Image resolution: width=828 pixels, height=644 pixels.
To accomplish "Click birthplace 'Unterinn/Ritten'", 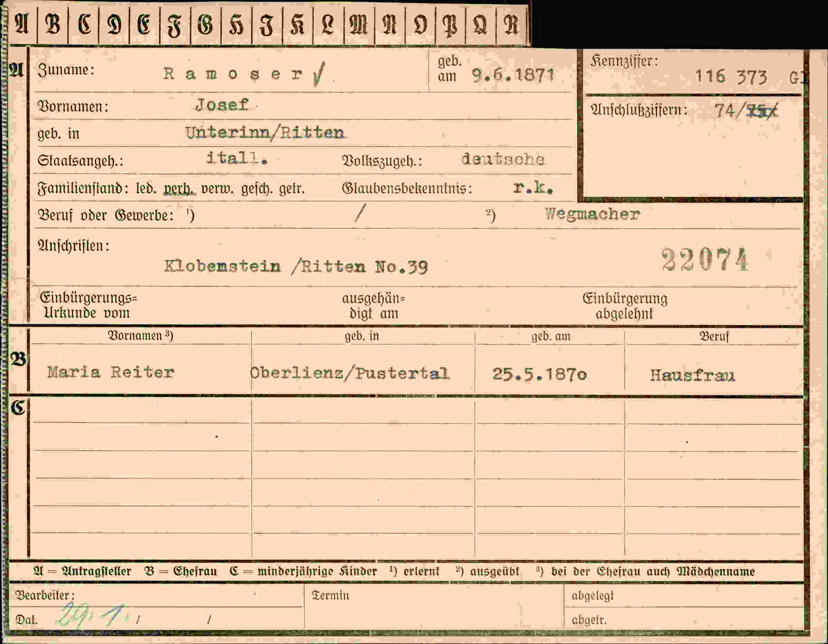I will (265, 133).
